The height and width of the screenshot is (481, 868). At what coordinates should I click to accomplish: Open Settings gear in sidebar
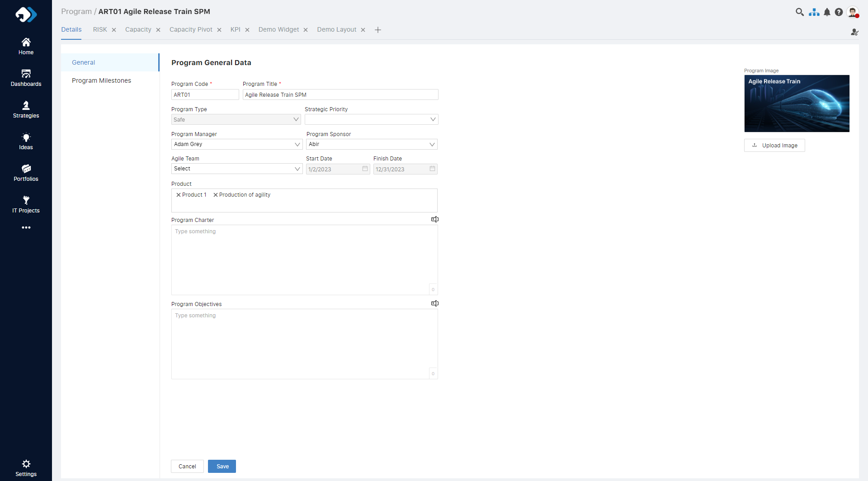[x=26, y=467]
